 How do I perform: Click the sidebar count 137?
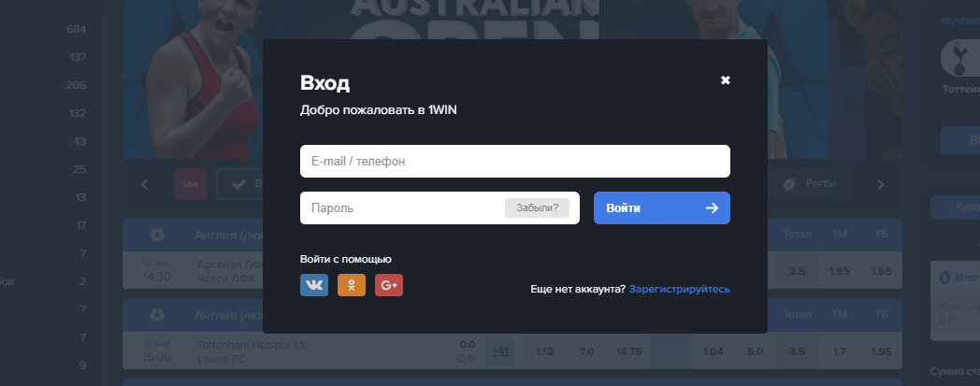pyautogui.click(x=78, y=57)
